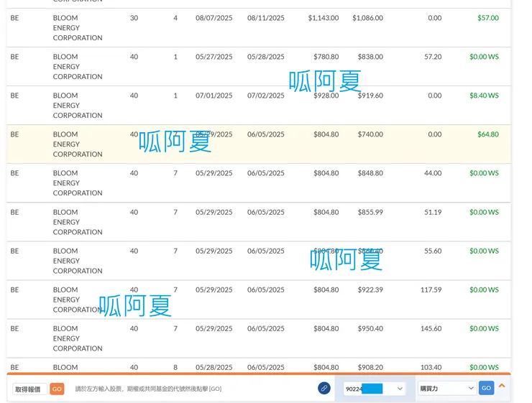This screenshot has height=403, width=532.
Task: Click the 57.20 adjustment value
Action: (x=433, y=57)
